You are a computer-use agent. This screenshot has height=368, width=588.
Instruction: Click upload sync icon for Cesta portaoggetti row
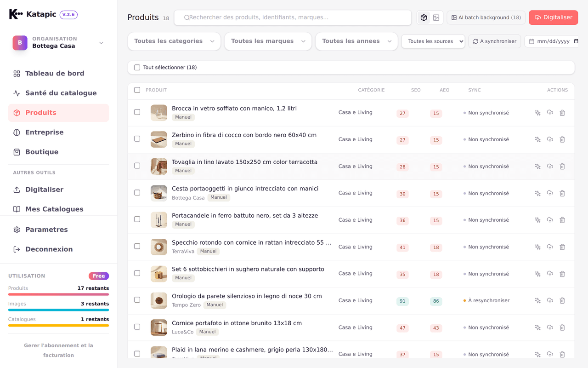click(x=550, y=193)
